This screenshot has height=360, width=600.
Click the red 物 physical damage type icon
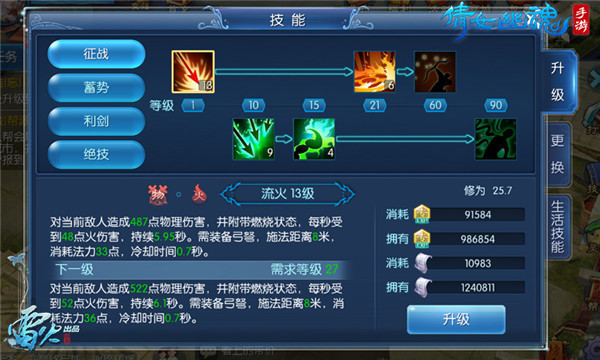(x=158, y=194)
